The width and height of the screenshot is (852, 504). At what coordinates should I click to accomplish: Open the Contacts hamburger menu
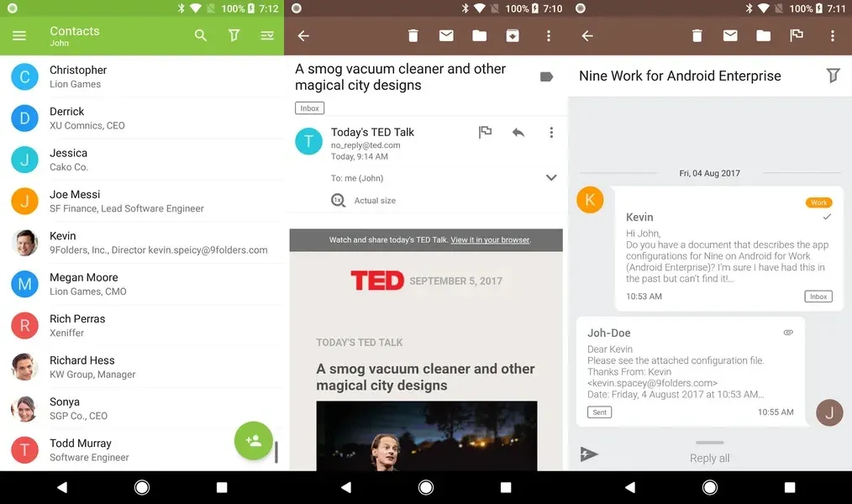[19, 36]
